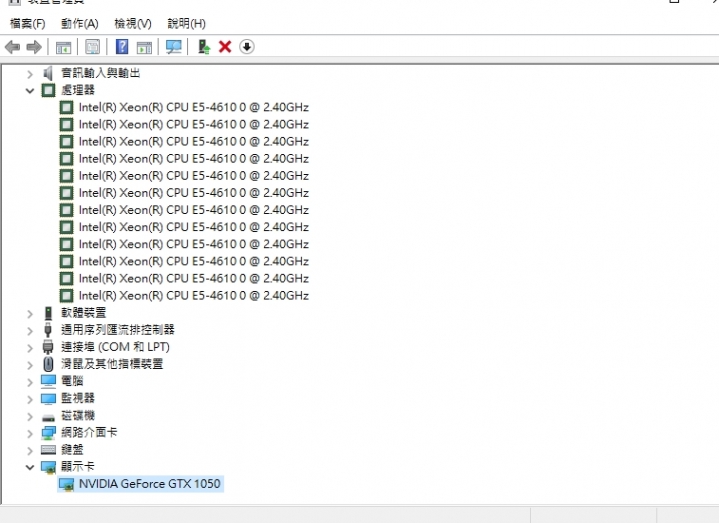720x523 pixels.
Task: Open the 檢視(V) menu
Action: tap(133, 23)
